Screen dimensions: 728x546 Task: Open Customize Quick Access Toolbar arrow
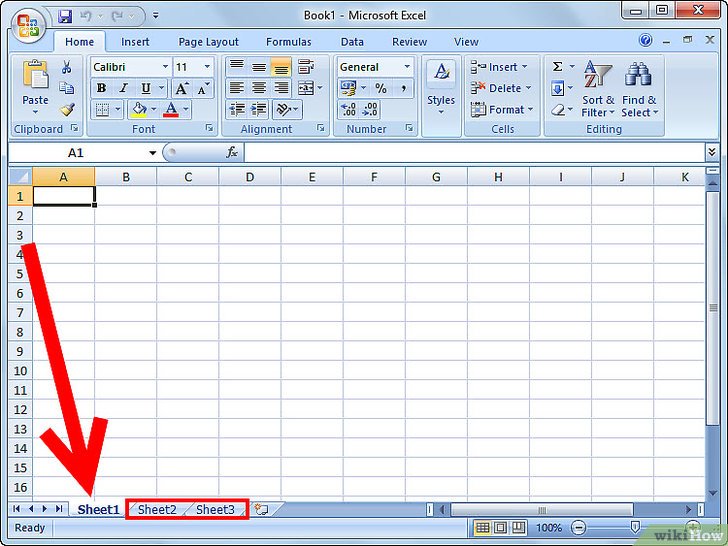tap(156, 16)
